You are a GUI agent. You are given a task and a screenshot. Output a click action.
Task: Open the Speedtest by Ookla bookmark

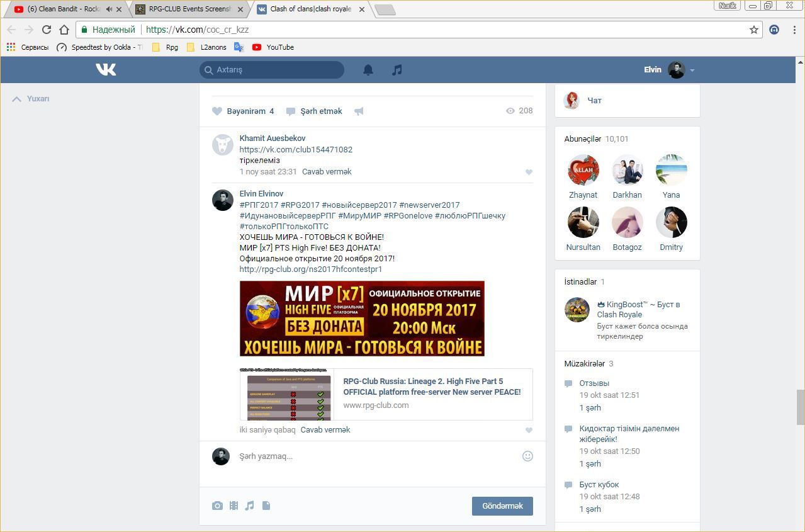click(x=99, y=47)
